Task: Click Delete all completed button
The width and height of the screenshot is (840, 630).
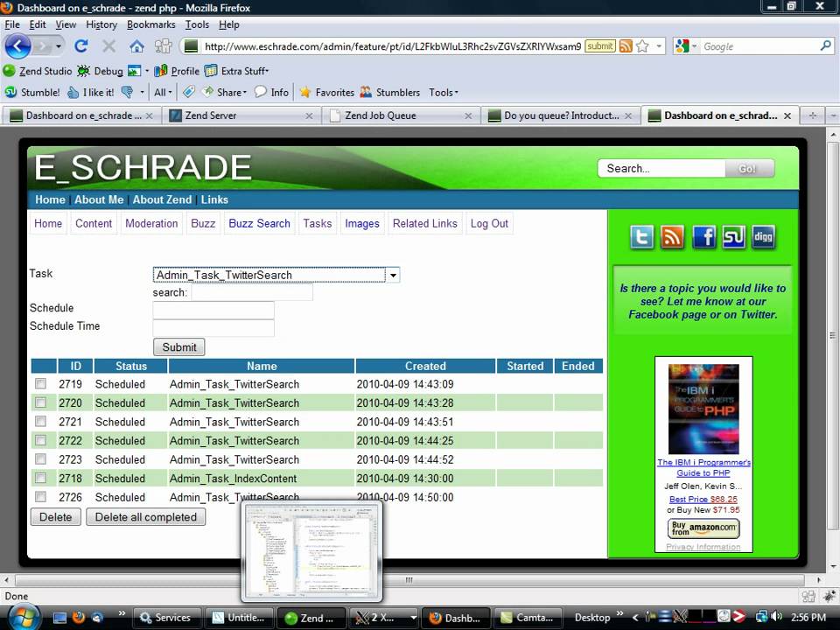Action: coord(146,517)
